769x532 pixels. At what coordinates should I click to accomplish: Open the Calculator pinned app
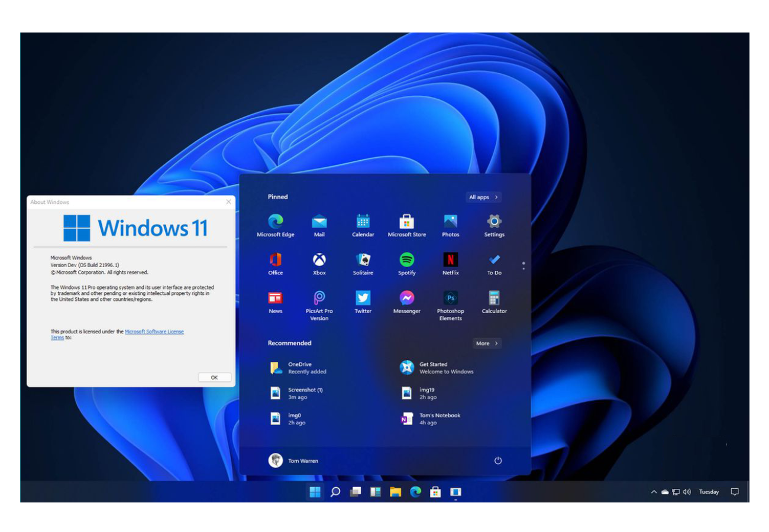pyautogui.click(x=495, y=303)
